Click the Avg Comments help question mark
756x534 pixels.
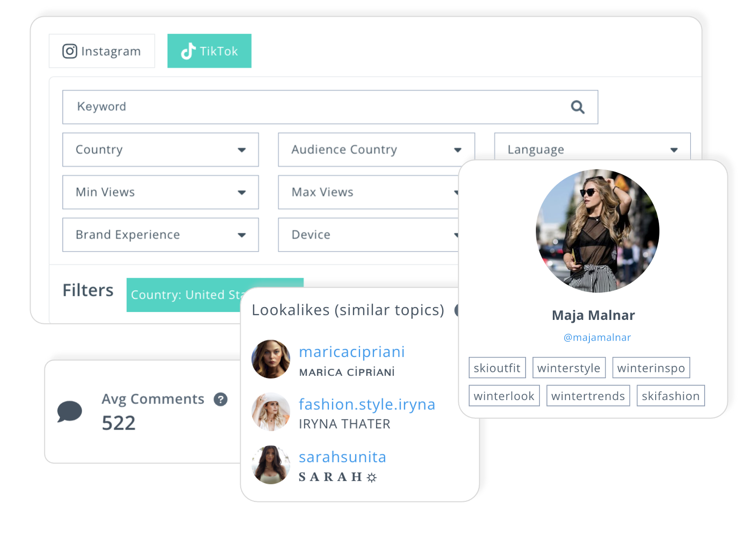pos(221,400)
